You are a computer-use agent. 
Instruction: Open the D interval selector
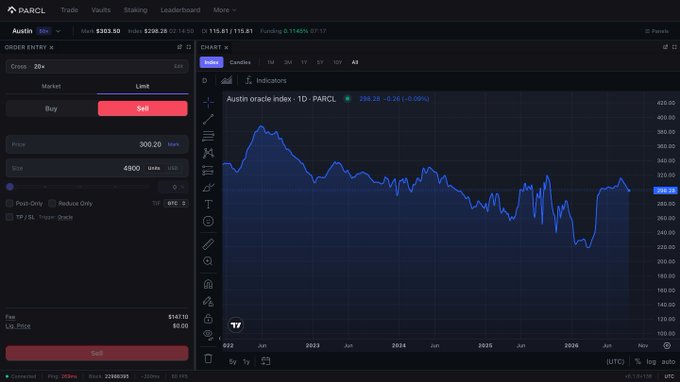click(205, 81)
